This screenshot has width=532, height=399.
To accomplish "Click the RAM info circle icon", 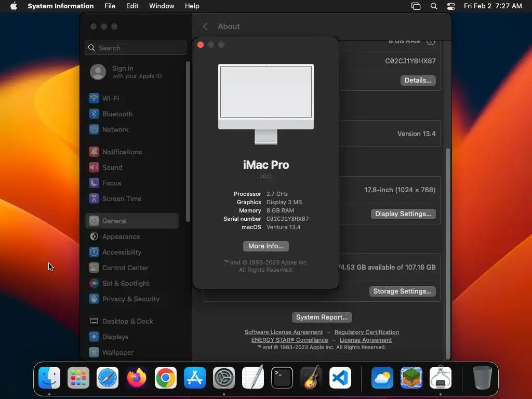I will tap(431, 42).
